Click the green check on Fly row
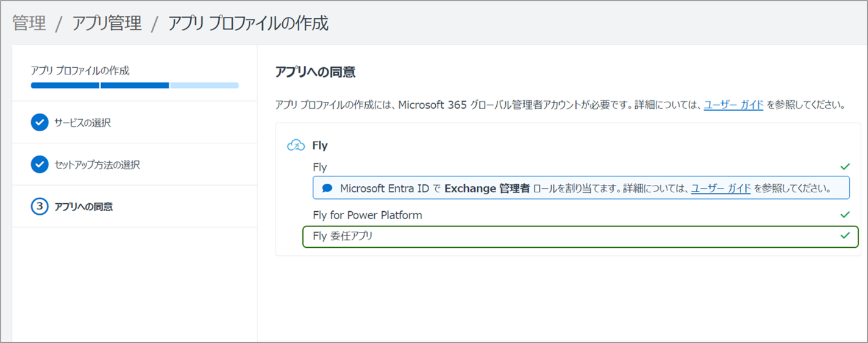868x343 pixels. [x=845, y=167]
